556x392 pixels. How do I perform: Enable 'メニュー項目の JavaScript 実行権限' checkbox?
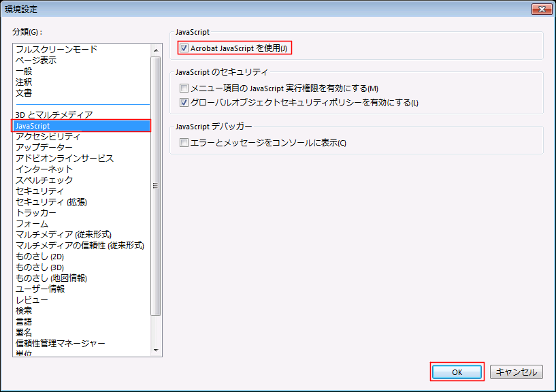[x=184, y=88]
